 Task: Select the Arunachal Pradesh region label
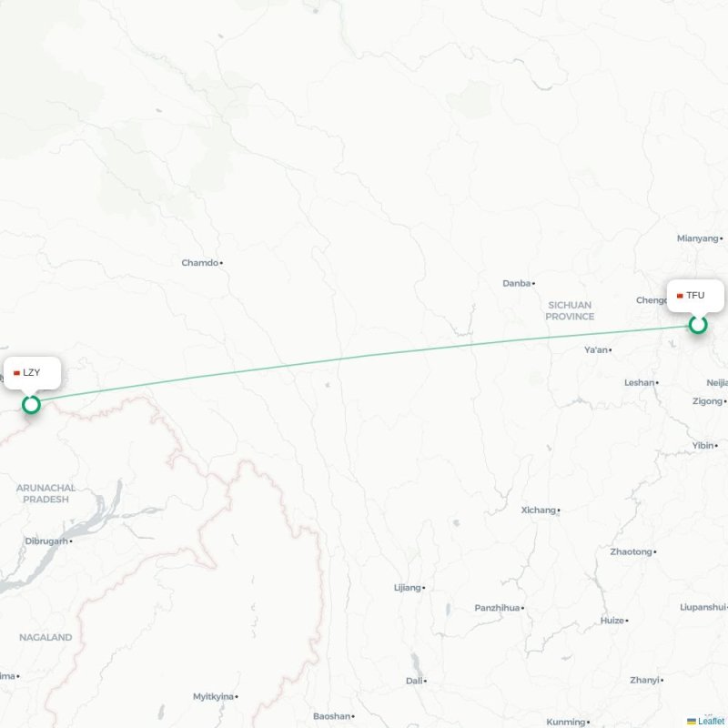46,493
